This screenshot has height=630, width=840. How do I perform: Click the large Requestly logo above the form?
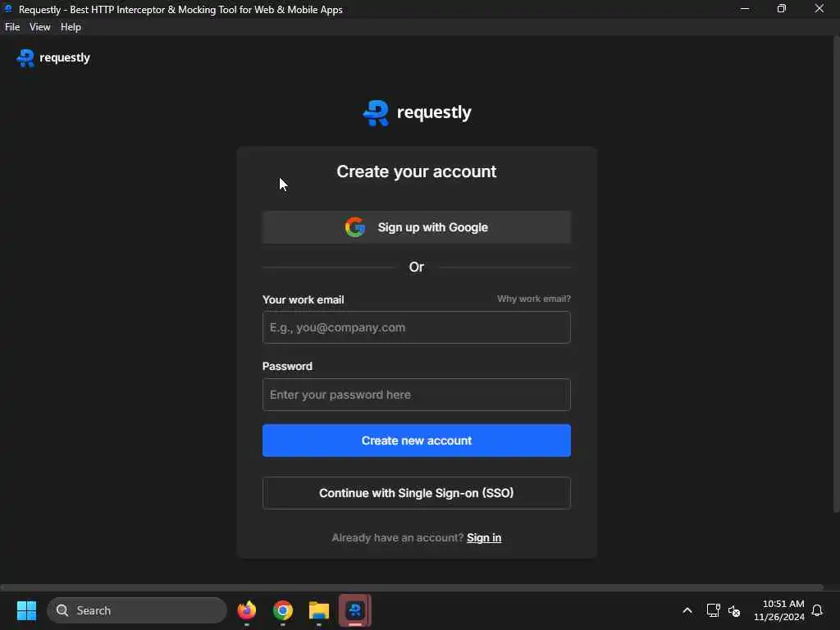(x=417, y=112)
